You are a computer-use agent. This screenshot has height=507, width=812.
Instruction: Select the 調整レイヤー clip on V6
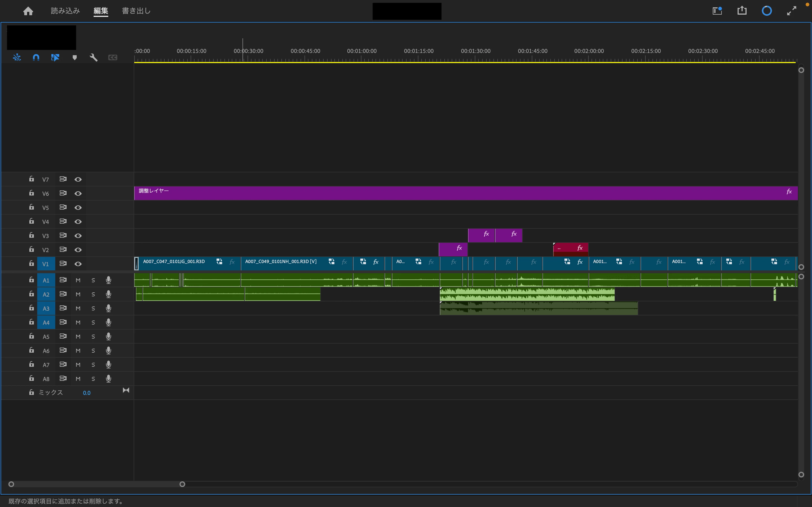403,194
